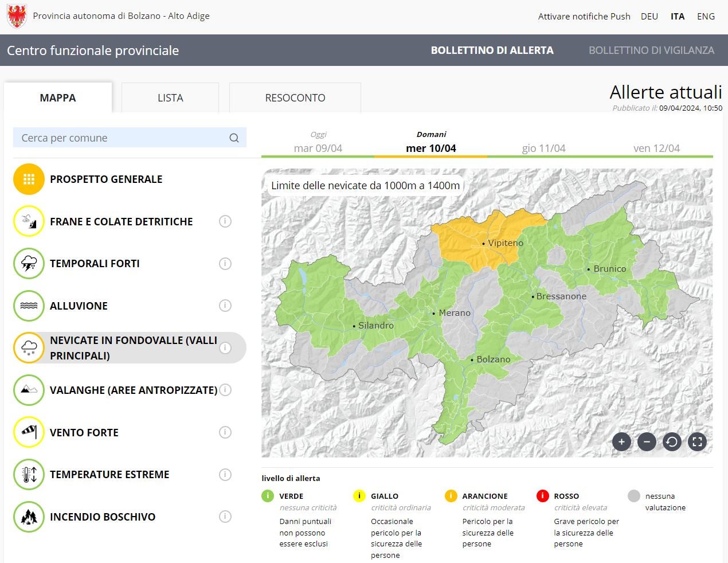This screenshot has width=728, height=563.
Task: Open the Alluvione info tooltip
Action: coord(225,306)
